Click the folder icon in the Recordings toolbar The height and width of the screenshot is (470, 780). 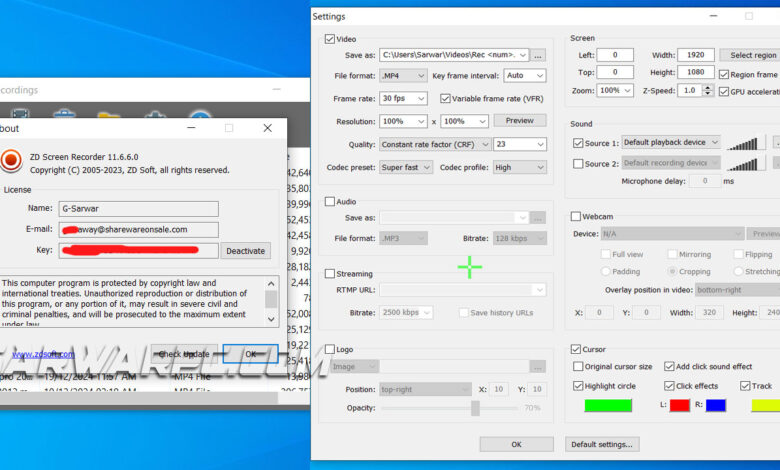[x=108, y=115]
